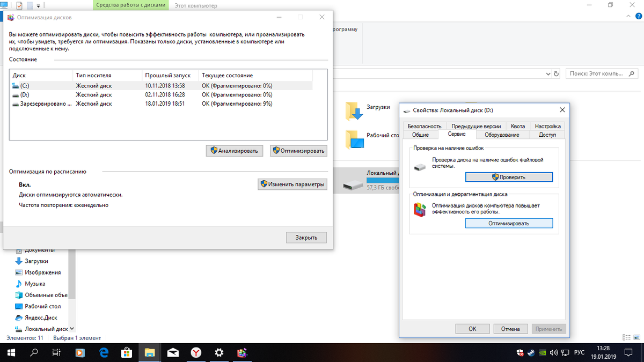Open the Оборудование tab
The height and width of the screenshot is (362, 644).
point(502,135)
